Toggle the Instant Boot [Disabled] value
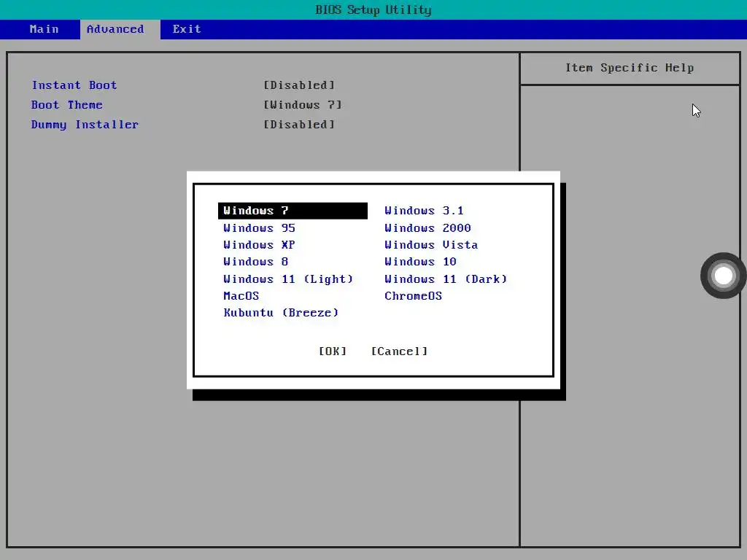 point(299,85)
